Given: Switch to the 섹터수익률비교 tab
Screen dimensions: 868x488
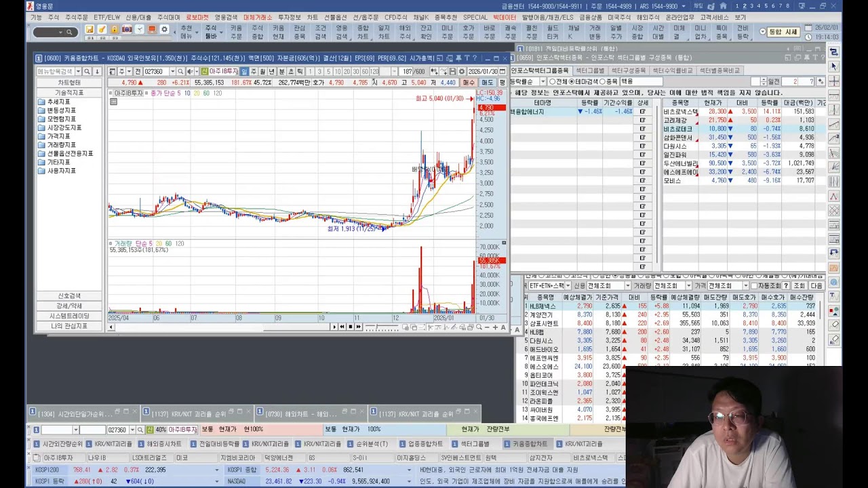Looking at the screenshot, I should pos(673,70).
